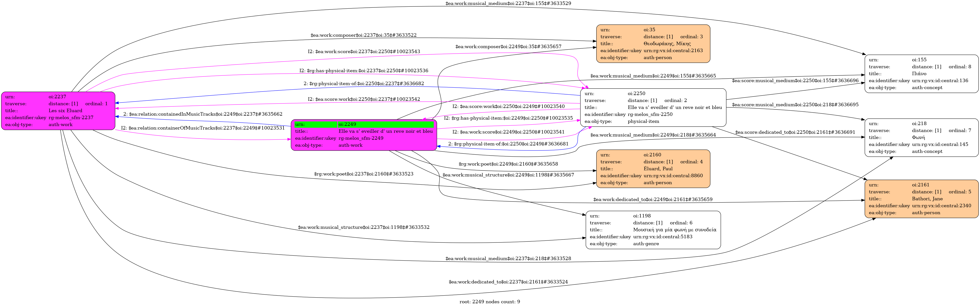This screenshot has height=307, width=980.
Task: Click the root: 2249 nodes count caption
Action: pos(490,302)
